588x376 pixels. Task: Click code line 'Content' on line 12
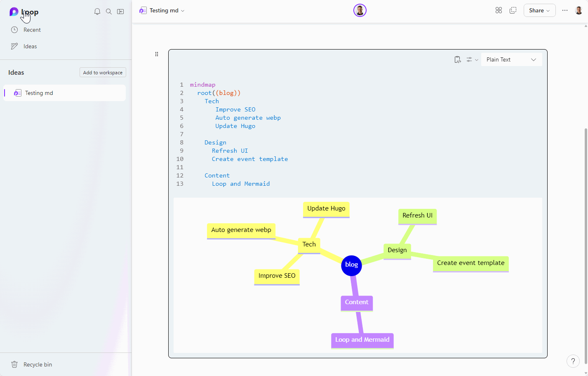point(217,175)
